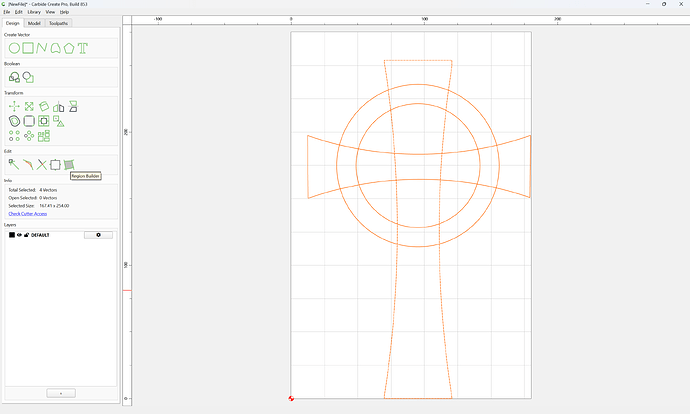Click the Check Cutter Access link
Viewport: 690px width, 414px height.
(x=28, y=214)
